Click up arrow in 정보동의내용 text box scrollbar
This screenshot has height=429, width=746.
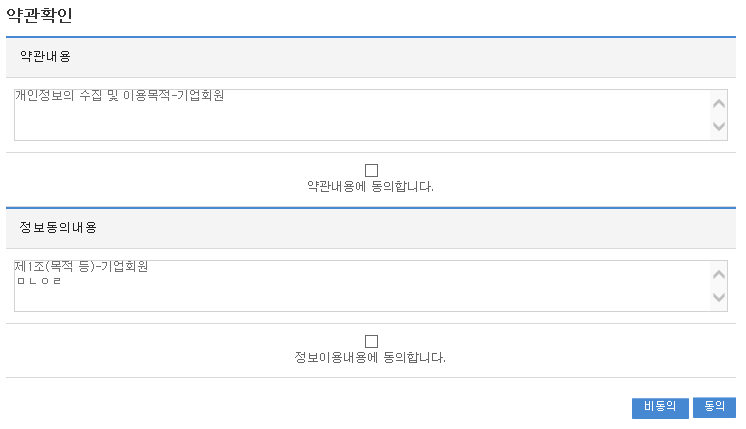pos(718,274)
